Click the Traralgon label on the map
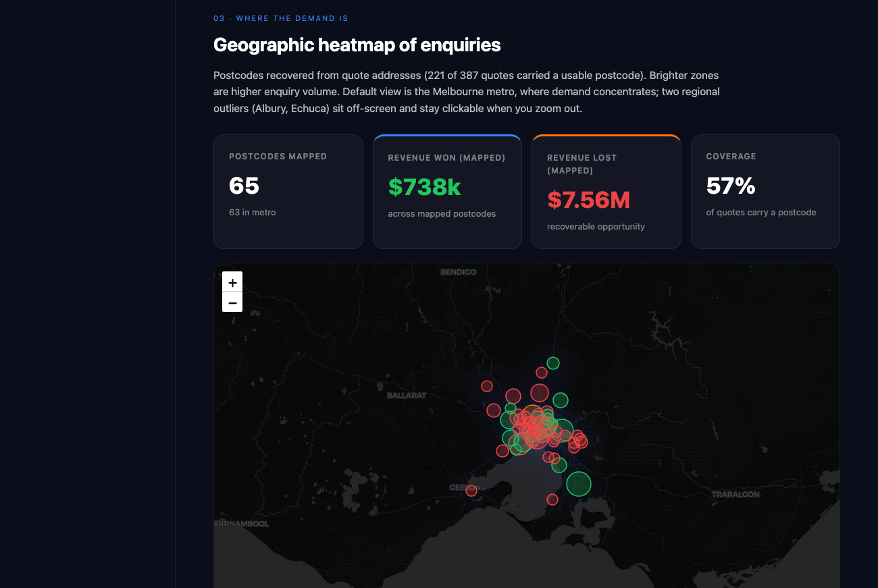The width and height of the screenshot is (878, 588). (735, 494)
